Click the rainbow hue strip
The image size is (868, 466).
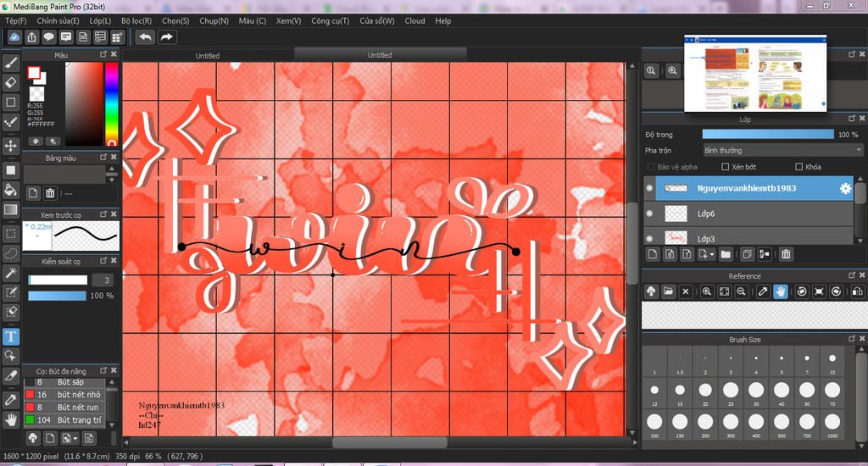112,103
